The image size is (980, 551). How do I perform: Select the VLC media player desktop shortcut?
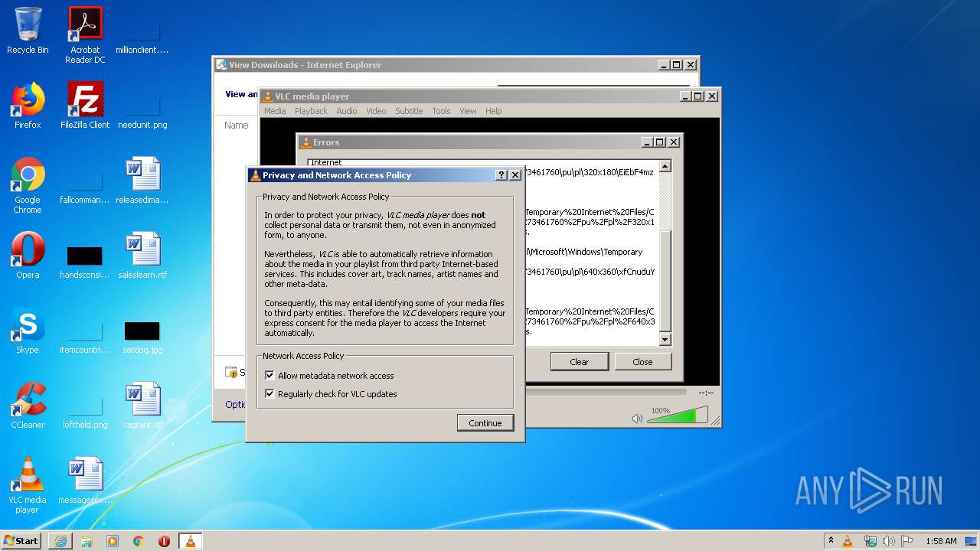(x=28, y=485)
